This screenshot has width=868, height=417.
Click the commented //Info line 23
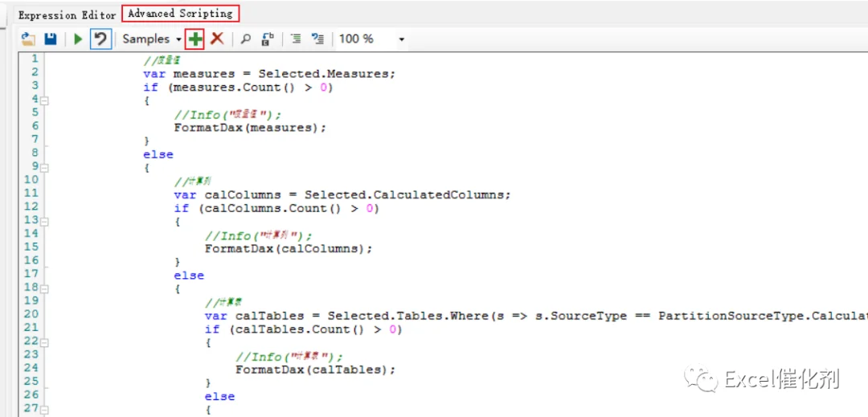[x=289, y=357]
